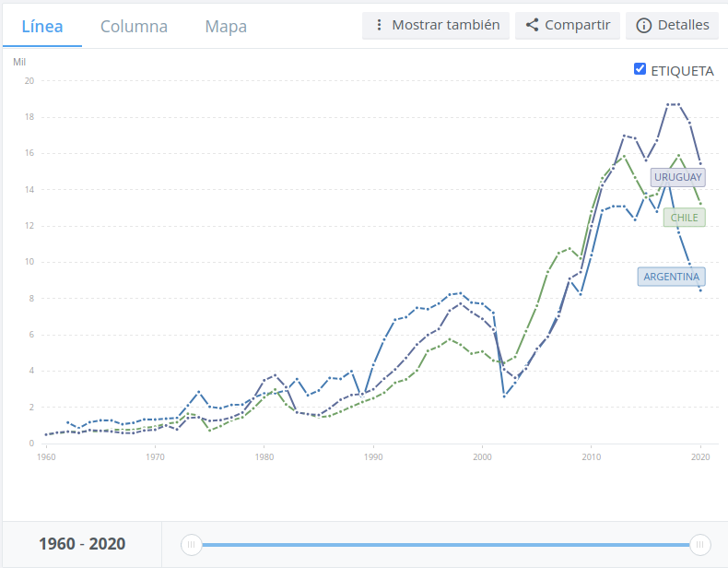Grab the left year-range slider handle
Viewport: 728px width, 568px height.
[191, 545]
